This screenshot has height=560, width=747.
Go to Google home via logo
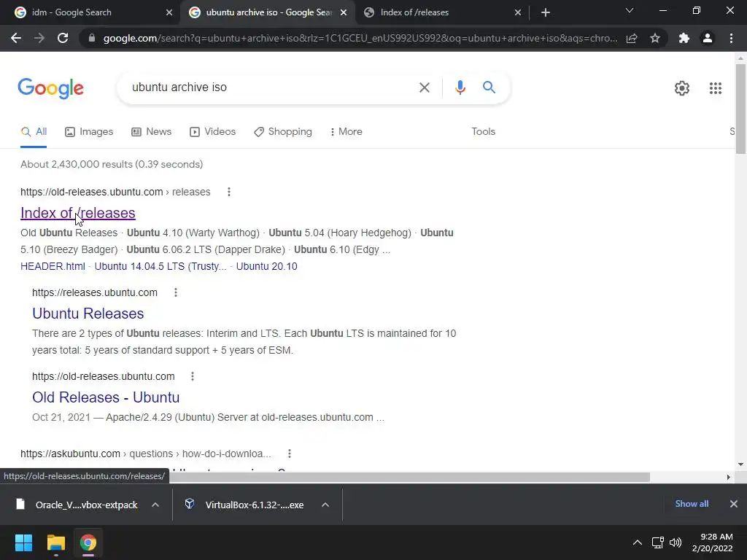50,88
